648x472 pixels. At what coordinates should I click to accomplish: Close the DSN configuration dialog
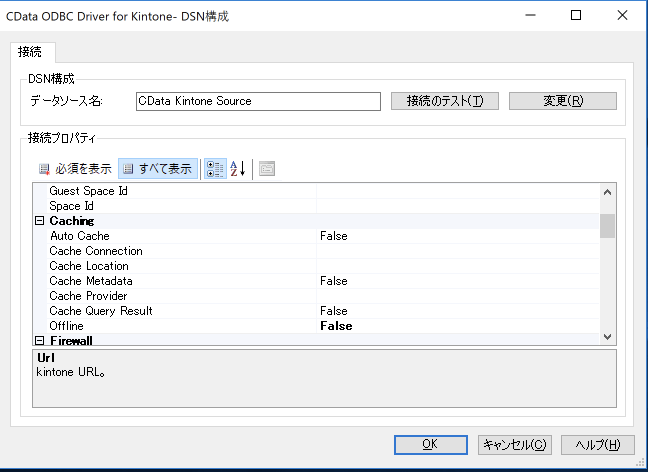pos(622,16)
